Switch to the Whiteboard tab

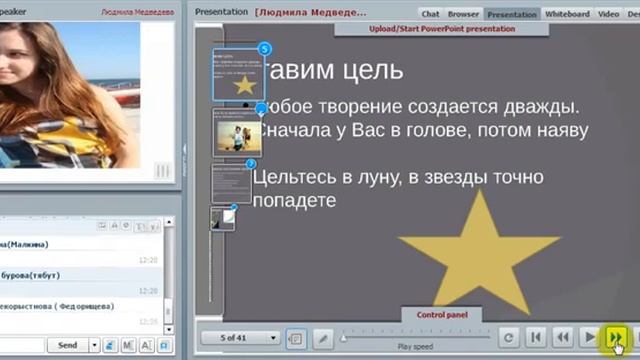point(567,14)
